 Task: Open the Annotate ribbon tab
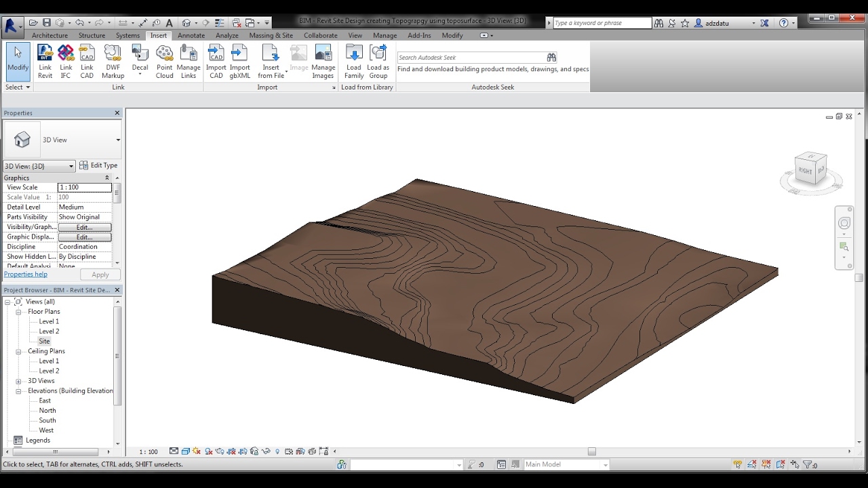click(x=191, y=35)
